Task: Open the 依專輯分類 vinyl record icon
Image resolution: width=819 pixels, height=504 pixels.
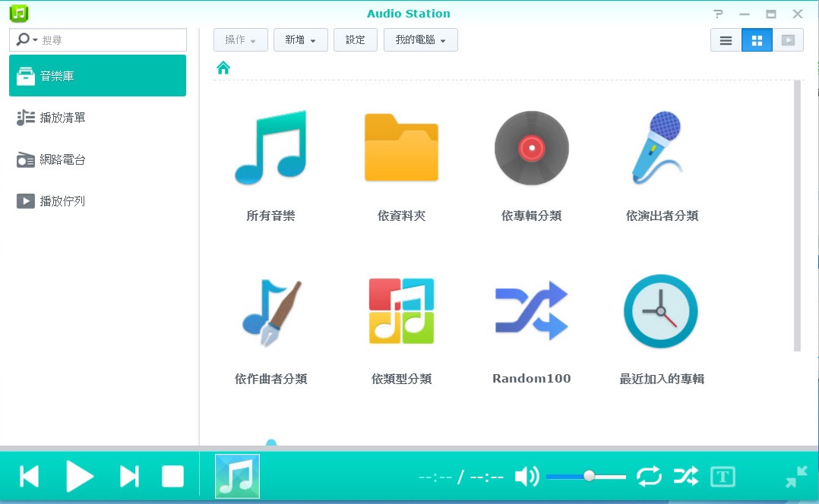Action: pyautogui.click(x=532, y=148)
